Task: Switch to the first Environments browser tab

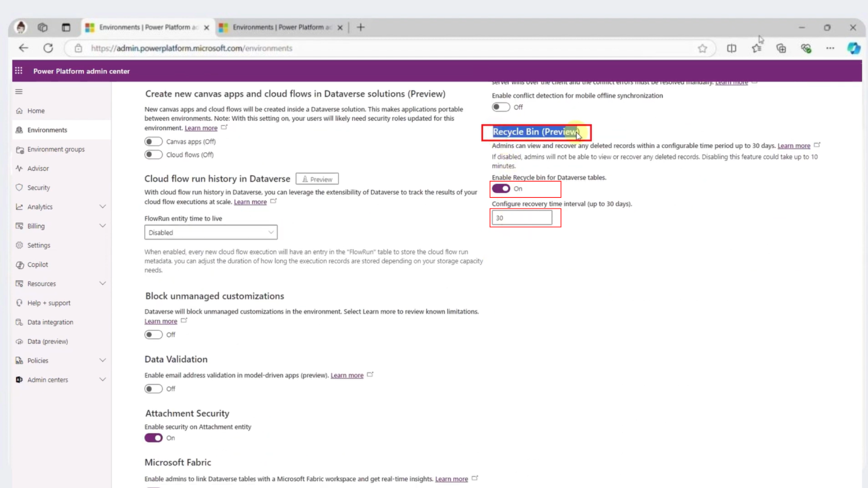Action: click(x=147, y=28)
